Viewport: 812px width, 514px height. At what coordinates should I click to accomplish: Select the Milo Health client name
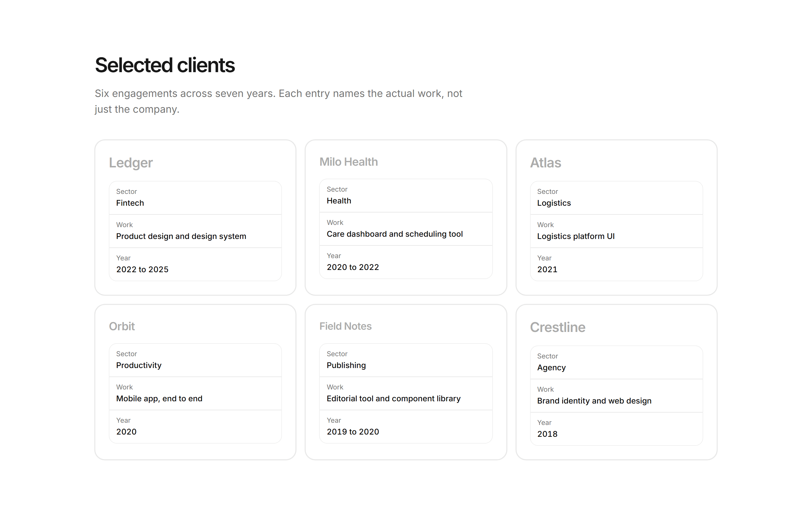pyautogui.click(x=349, y=162)
